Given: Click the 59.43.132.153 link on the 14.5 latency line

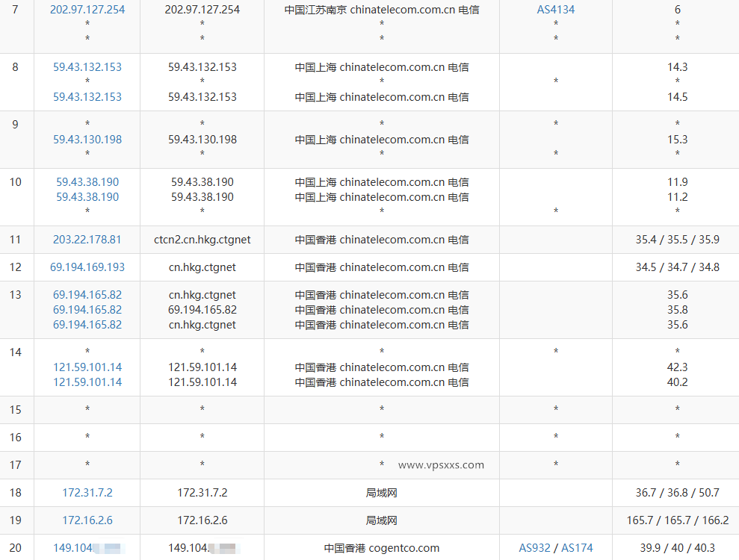Looking at the screenshot, I should tap(87, 96).
